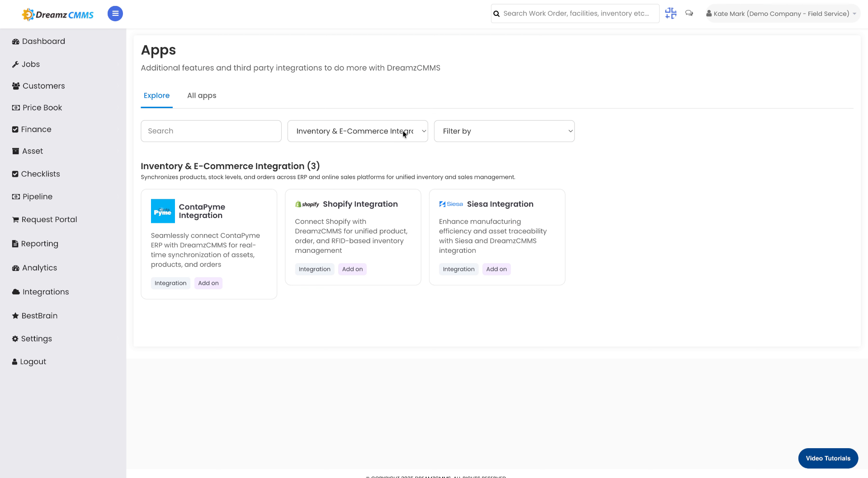Open the DreamzCMMS home logo
The height and width of the screenshot is (478, 868).
point(57,14)
